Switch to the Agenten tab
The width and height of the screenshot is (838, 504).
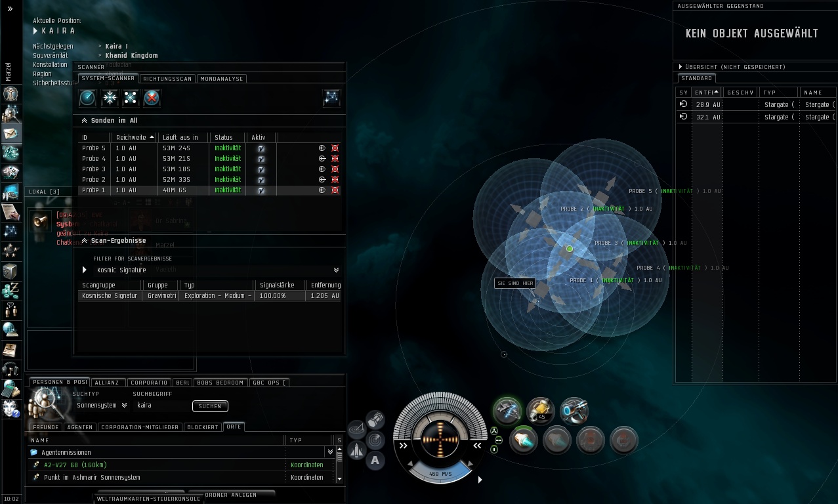tap(80, 427)
